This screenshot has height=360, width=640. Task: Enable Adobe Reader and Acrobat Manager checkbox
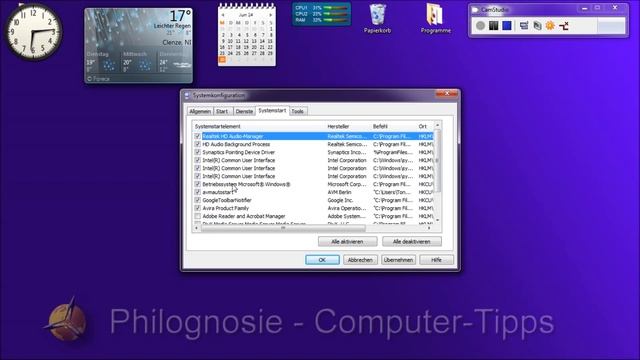tap(198, 216)
